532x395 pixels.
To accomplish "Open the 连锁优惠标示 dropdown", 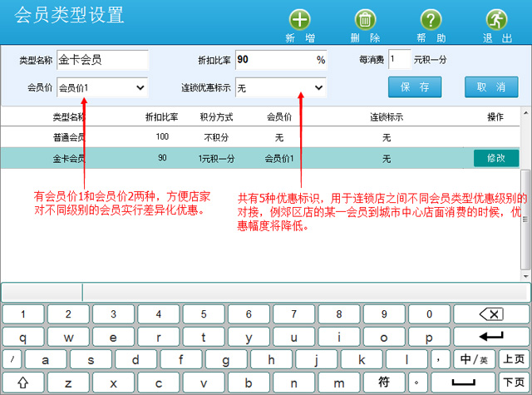I will pos(280,87).
